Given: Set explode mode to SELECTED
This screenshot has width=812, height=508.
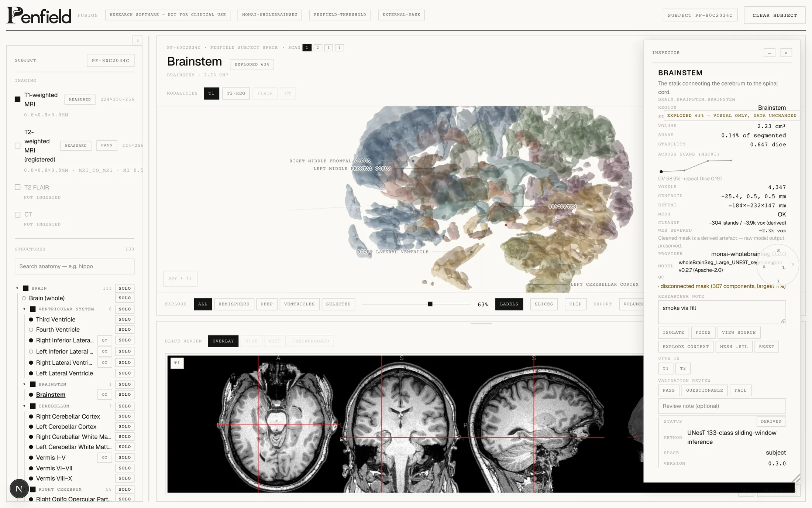Looking at the screenshot, I should pos(338,304).
